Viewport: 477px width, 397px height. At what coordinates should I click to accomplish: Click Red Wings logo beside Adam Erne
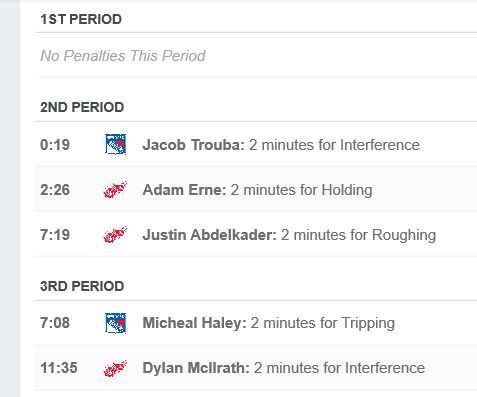tap(115, 189)
